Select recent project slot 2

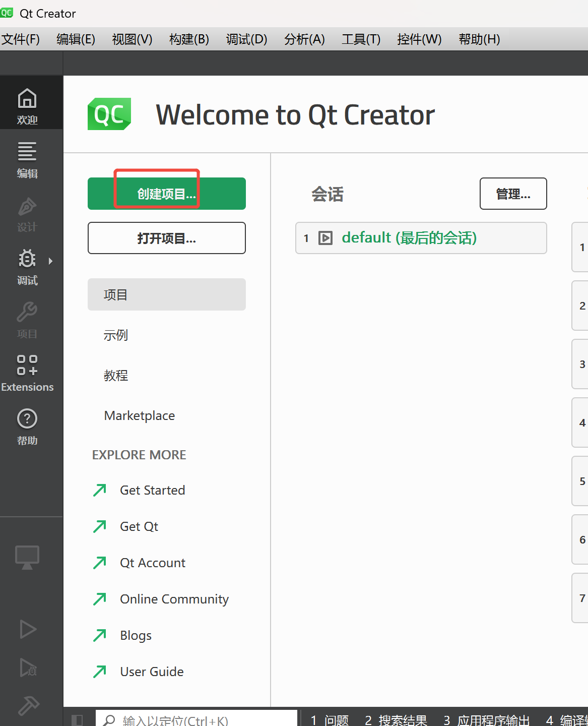click(580, 306)
